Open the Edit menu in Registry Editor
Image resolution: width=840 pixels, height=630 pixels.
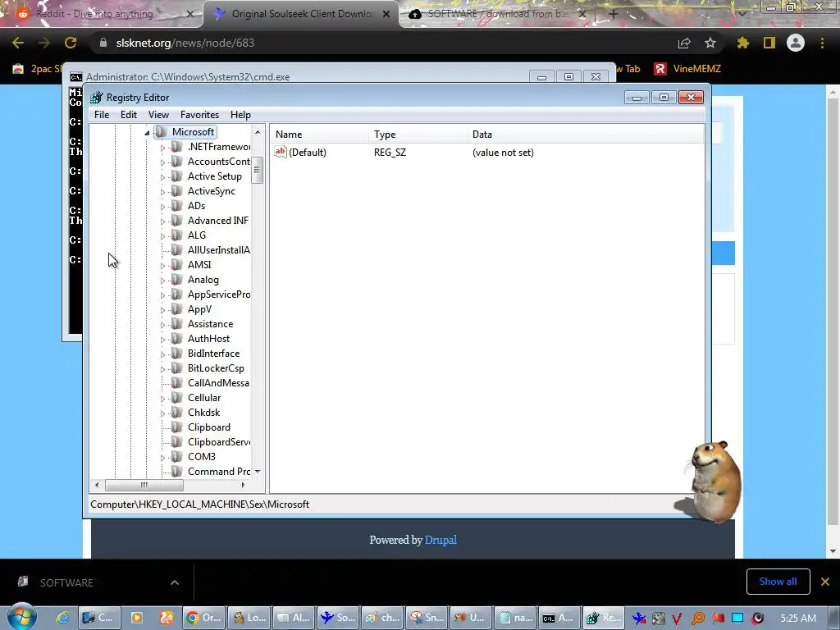pyautogui.click(x=129, y=115)
